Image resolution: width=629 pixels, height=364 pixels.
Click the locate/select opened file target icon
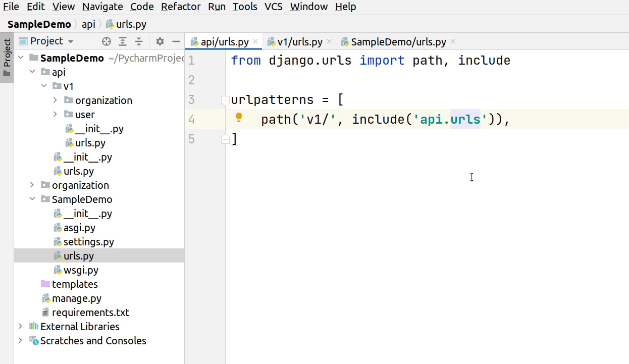(x=106, y=41)
